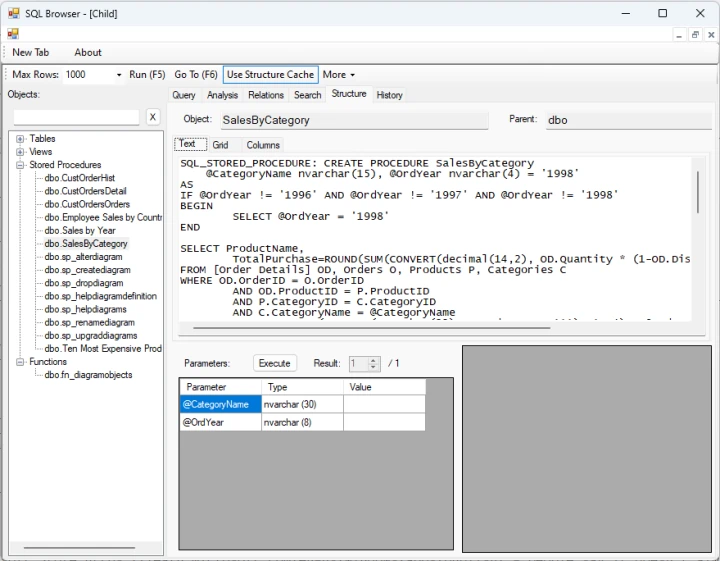Switch to the Relations tab

click(x=266, y=95)
